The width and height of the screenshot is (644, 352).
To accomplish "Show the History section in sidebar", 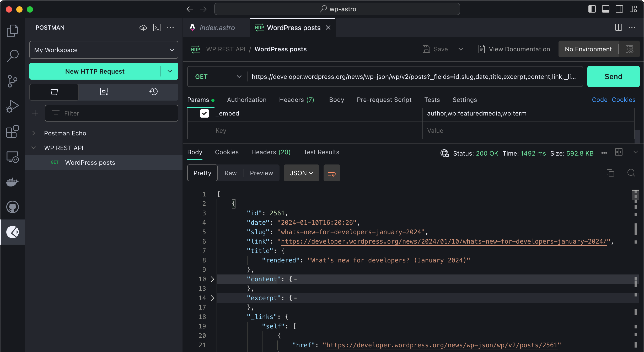I will tap(153, 92).
